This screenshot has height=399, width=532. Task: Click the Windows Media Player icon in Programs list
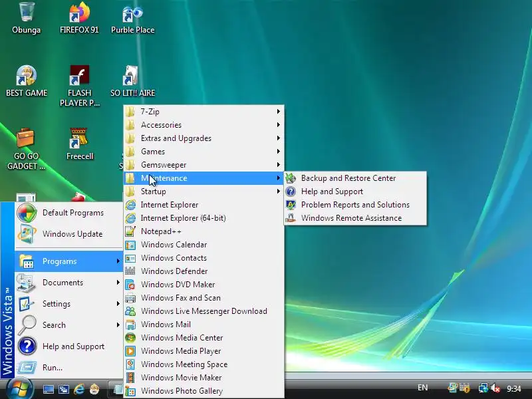point(130,351)
